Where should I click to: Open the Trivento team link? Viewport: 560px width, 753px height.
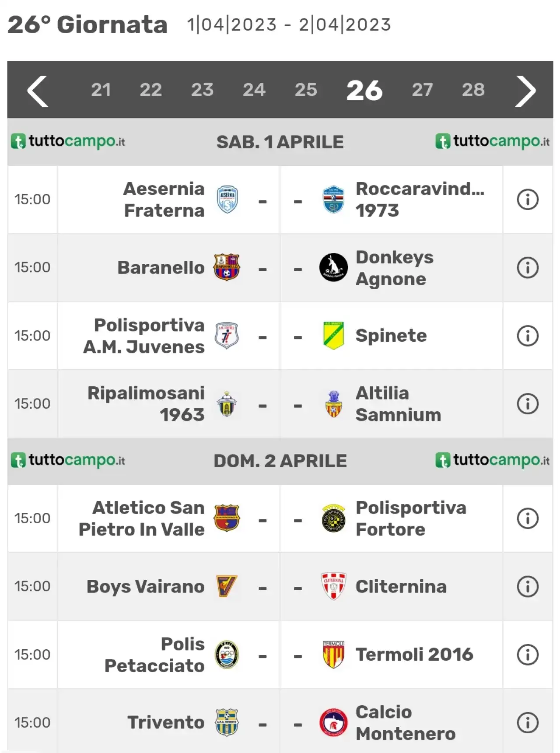click(166, 722)
